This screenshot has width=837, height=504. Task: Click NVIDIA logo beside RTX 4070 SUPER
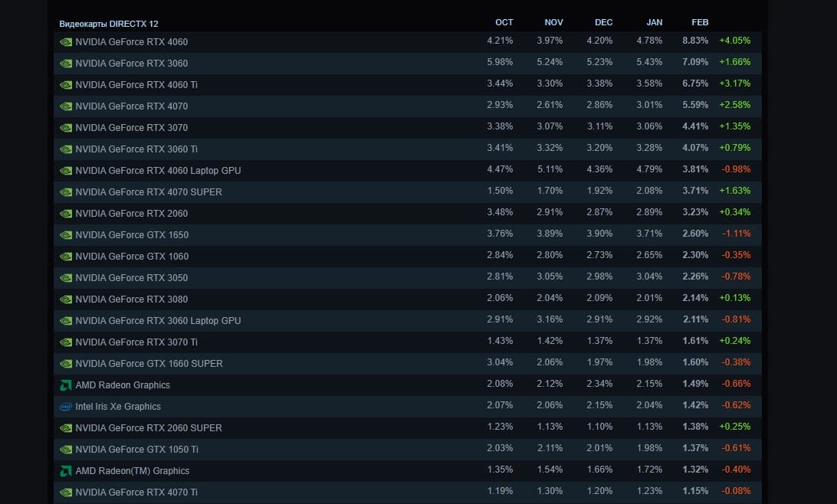pos(66,192)
